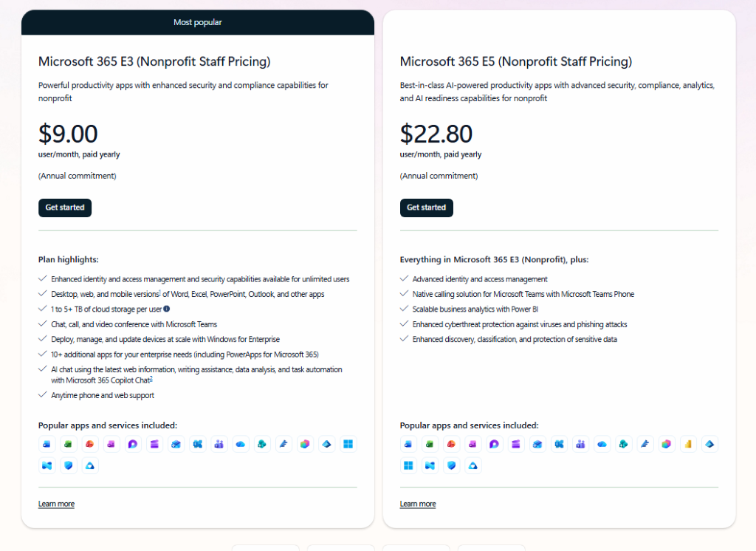Click the Clipchamp icon in the E3 card
756x551 pixels.
(x=154, y=444)
